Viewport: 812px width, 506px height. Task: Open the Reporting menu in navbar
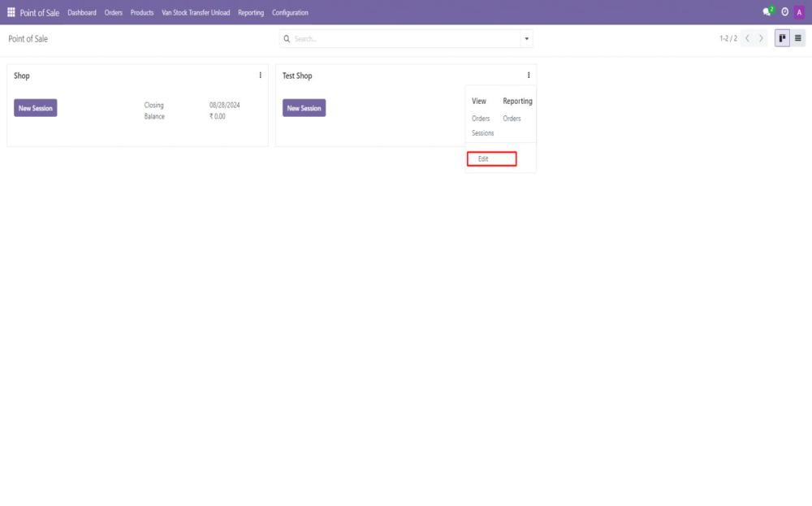(x=251, y=12)
